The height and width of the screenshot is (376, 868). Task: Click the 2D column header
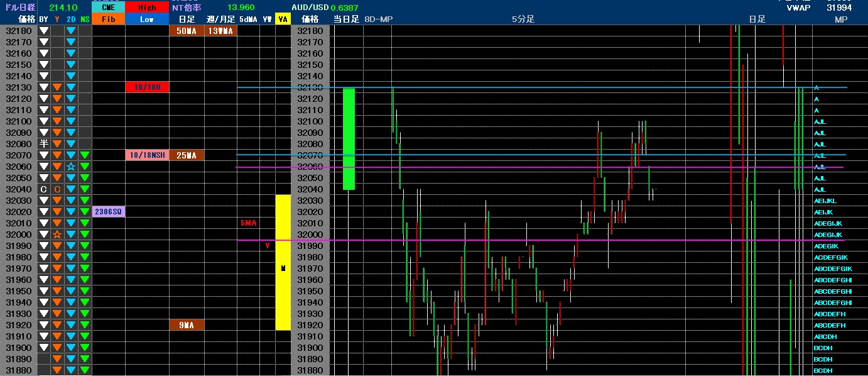click(71, 19)
